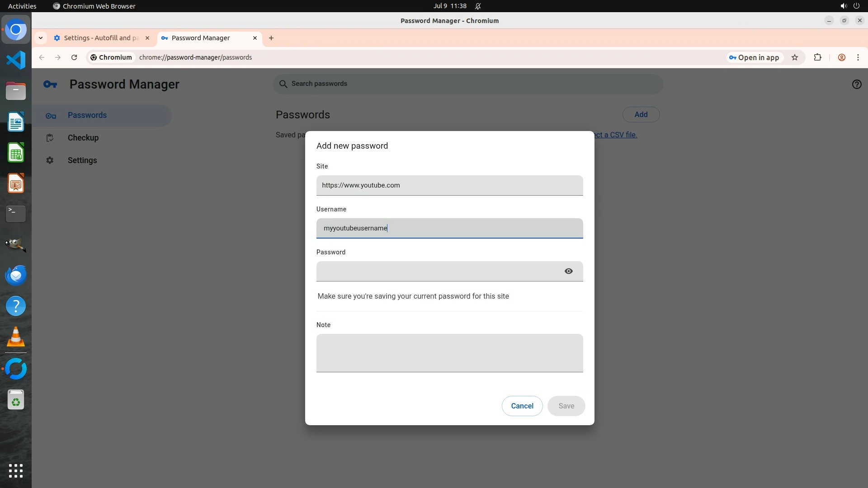Launch Visual Studio Code from dock

pos(16,60)
